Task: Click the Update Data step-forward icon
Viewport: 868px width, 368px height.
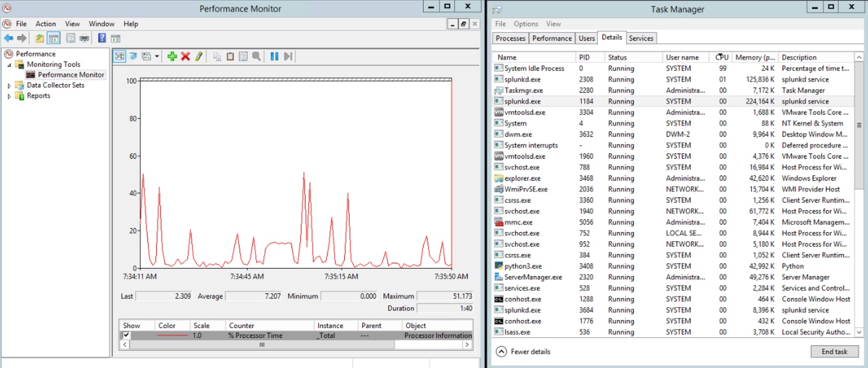Action: 288,57
